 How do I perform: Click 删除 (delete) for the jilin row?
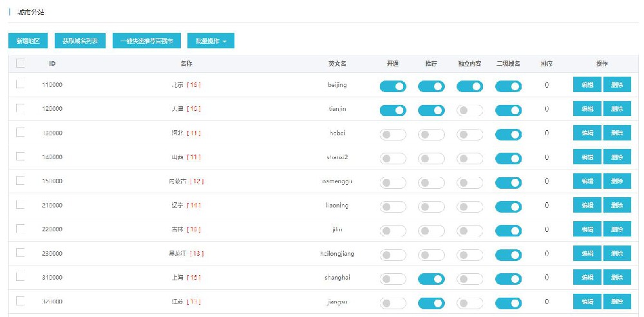tap(617, 229)
